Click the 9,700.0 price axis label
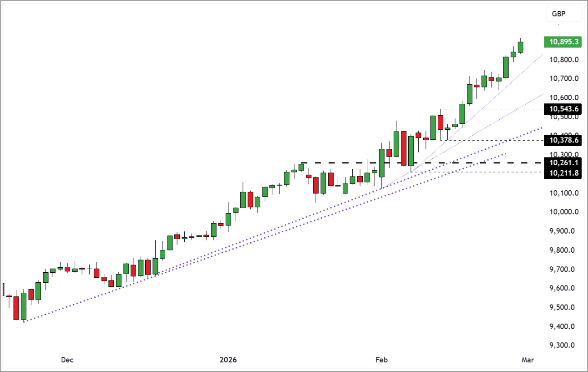588x372 pixels. click(x=564, y=269)
